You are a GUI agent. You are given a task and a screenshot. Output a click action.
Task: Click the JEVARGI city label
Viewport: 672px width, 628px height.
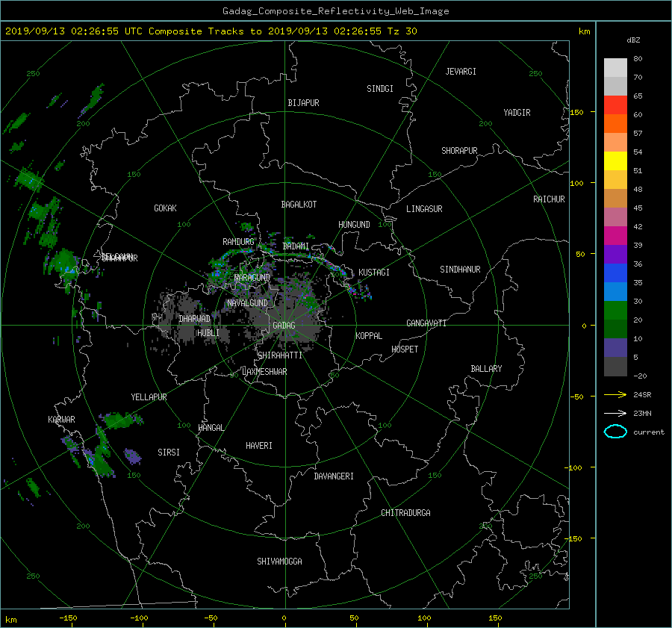461,72
